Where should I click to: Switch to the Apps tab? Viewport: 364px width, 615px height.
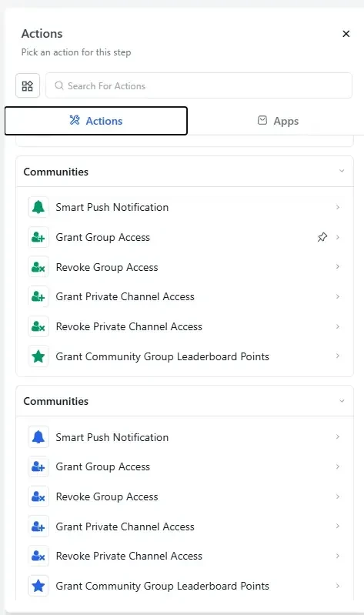click(278, 121)
